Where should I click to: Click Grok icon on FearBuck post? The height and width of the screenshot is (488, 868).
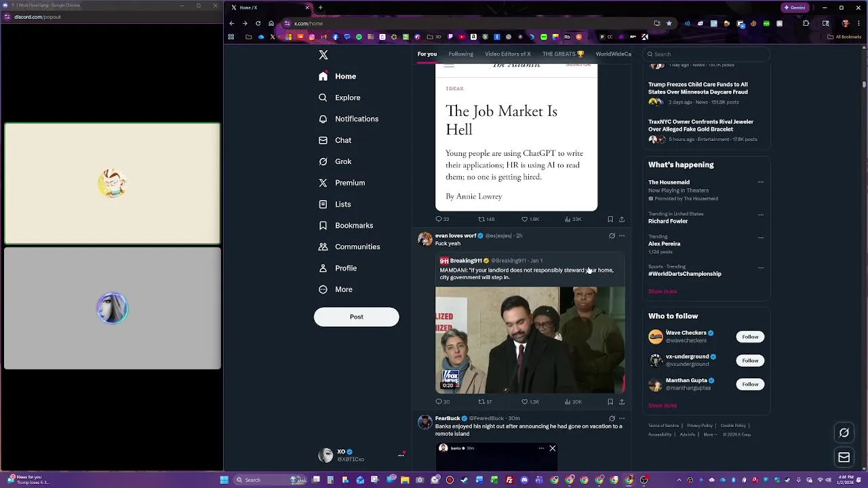(612, 419)
